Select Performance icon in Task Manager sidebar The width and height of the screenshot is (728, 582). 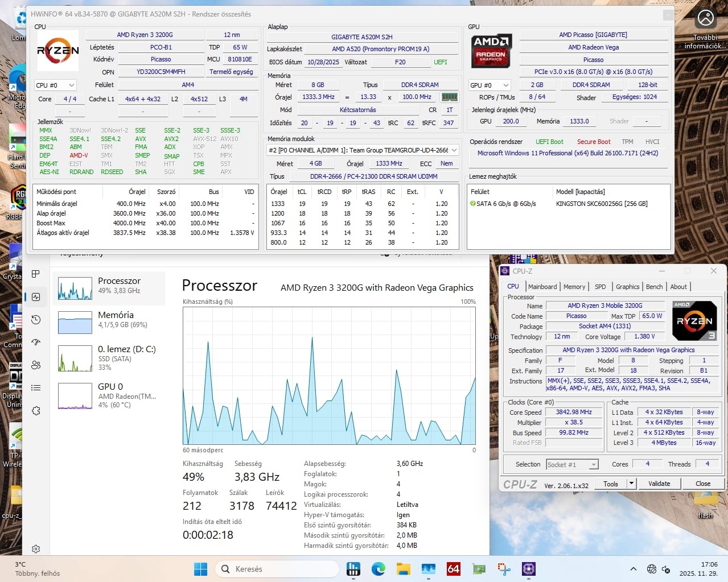36,297
